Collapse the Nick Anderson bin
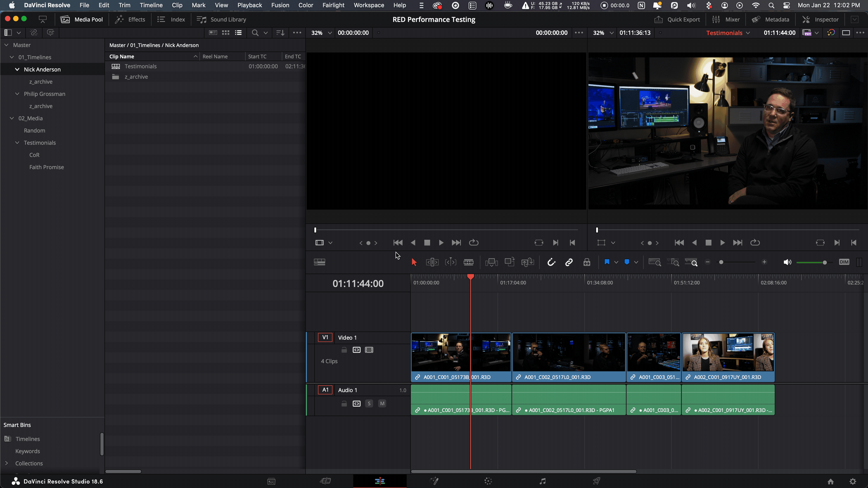 [x=17, y=69]
